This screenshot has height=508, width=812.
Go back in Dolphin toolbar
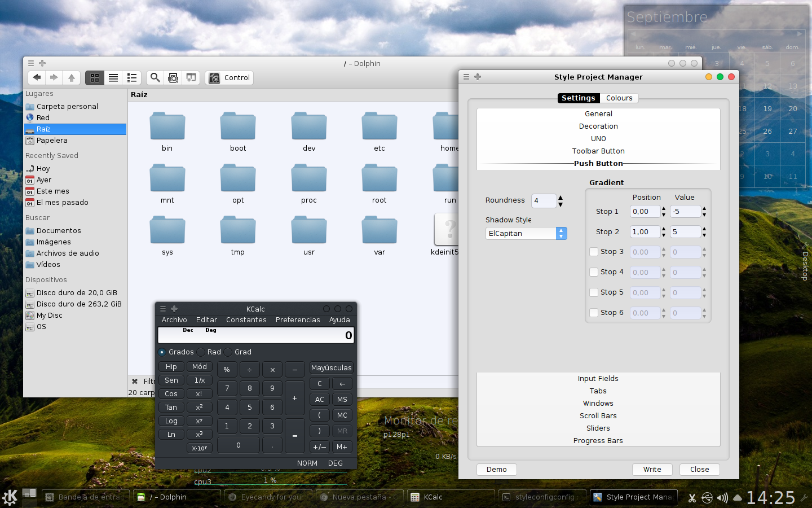pos(37,78)
